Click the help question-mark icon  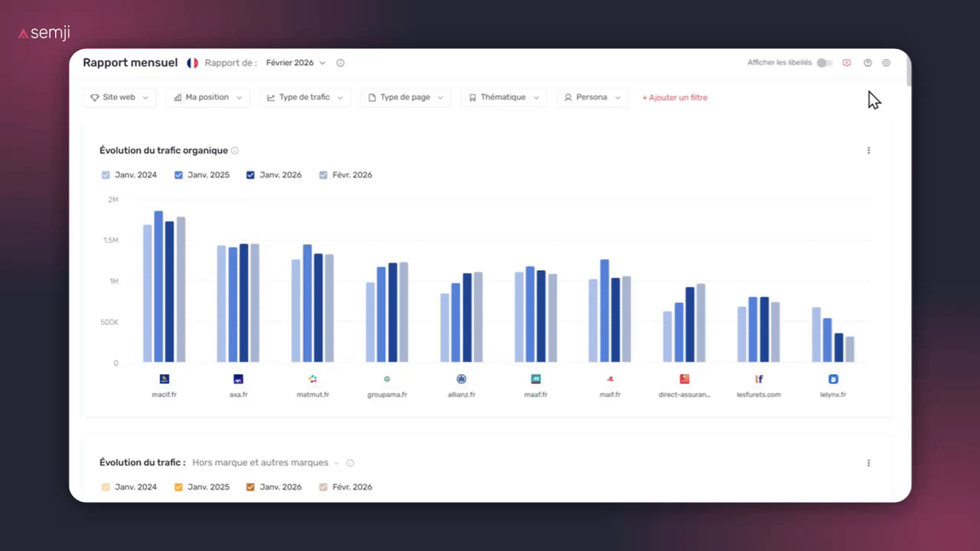[867, 62]
